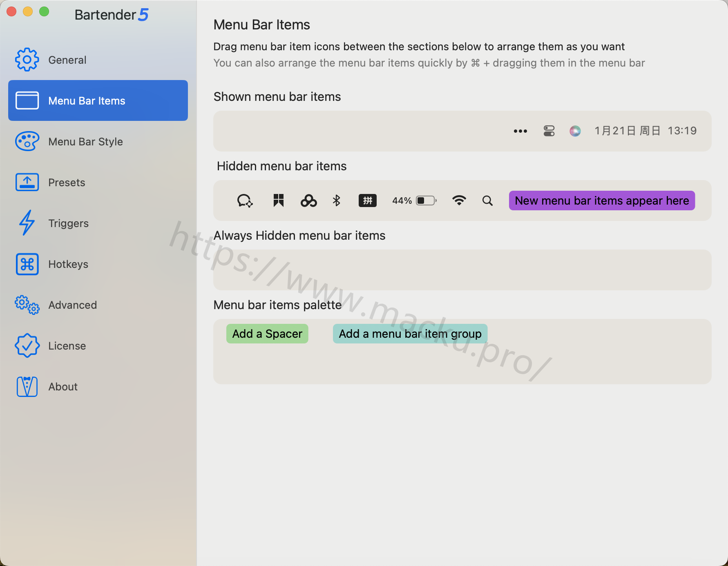This screenshot has width=728, height=566.
Task: Close the Bartender window
Action: 11,11
